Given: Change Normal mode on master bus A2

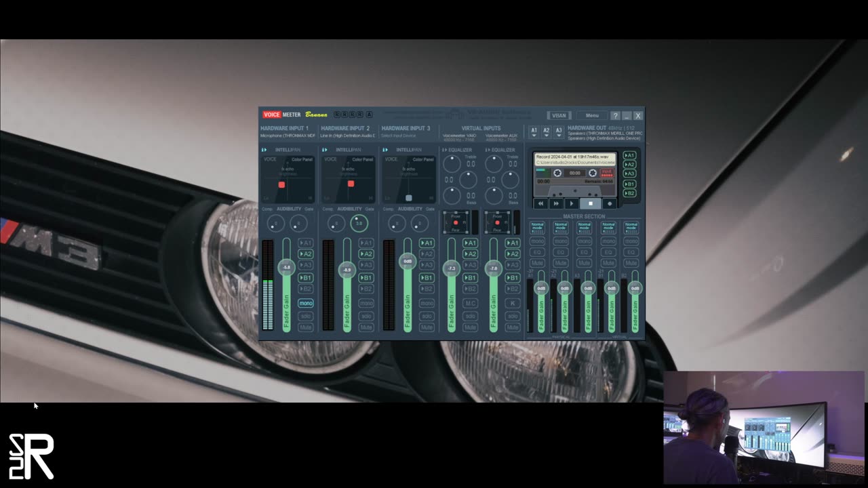Looking at the screenshot, I should [x=561, y=226].
